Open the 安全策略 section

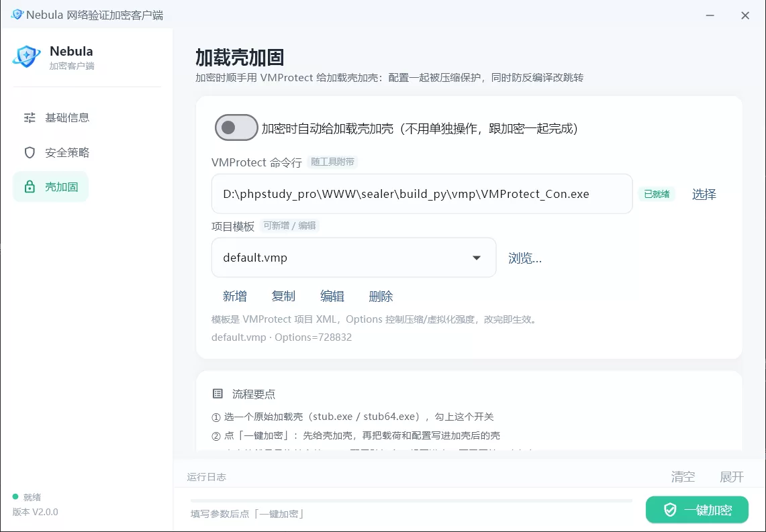[56, 153]
